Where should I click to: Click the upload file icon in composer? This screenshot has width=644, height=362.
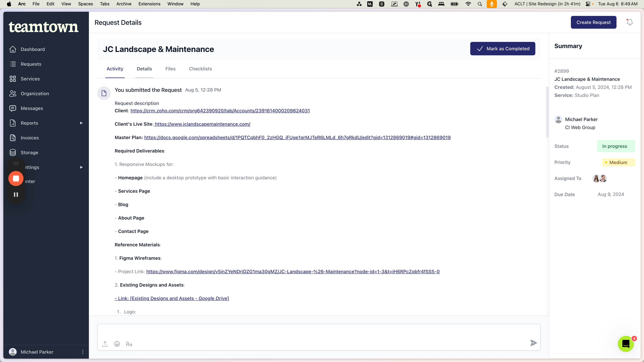click(105, 344)
